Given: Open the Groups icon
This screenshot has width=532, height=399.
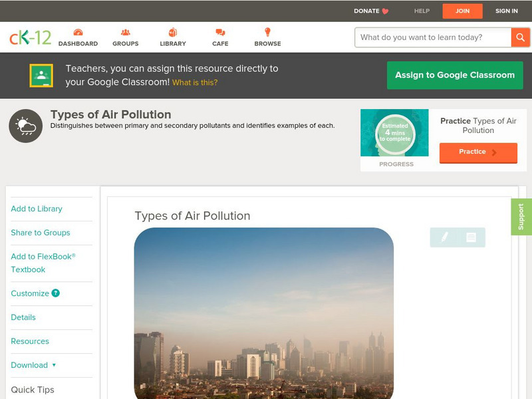Looking at the screenshot, I should tap(125, 33).
